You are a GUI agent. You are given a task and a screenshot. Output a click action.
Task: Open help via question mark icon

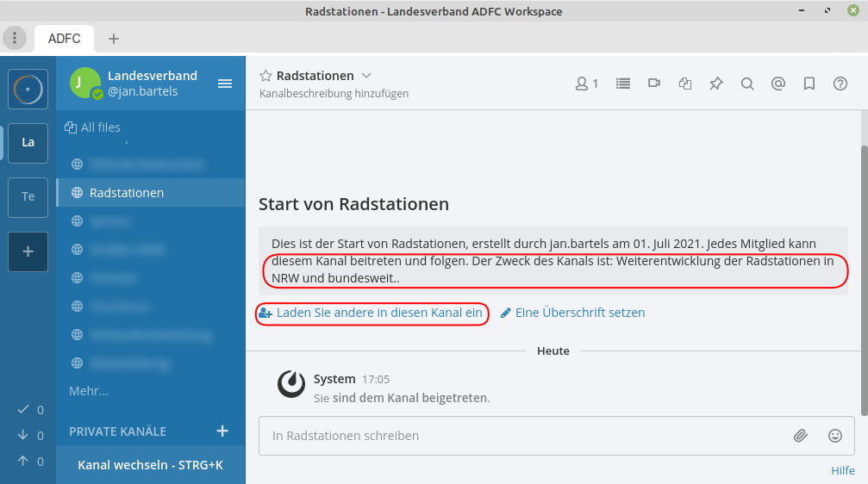click(x=840, y=84)
